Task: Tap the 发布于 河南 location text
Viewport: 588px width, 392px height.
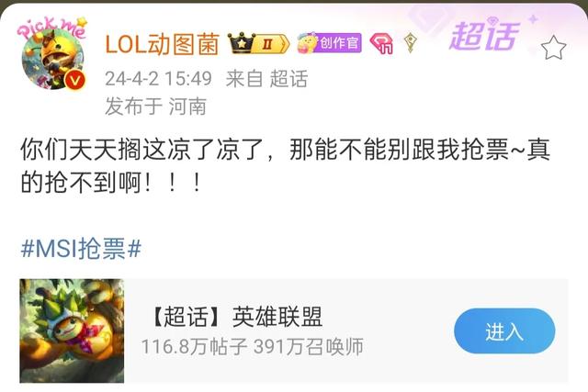Action: click(x=155, y=106)
